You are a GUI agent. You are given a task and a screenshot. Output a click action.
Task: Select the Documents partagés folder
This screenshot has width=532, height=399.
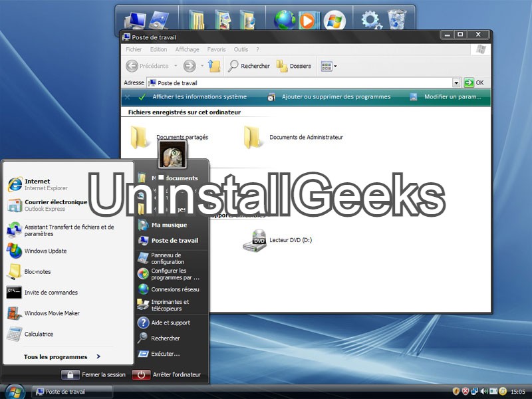click(169, 137)
